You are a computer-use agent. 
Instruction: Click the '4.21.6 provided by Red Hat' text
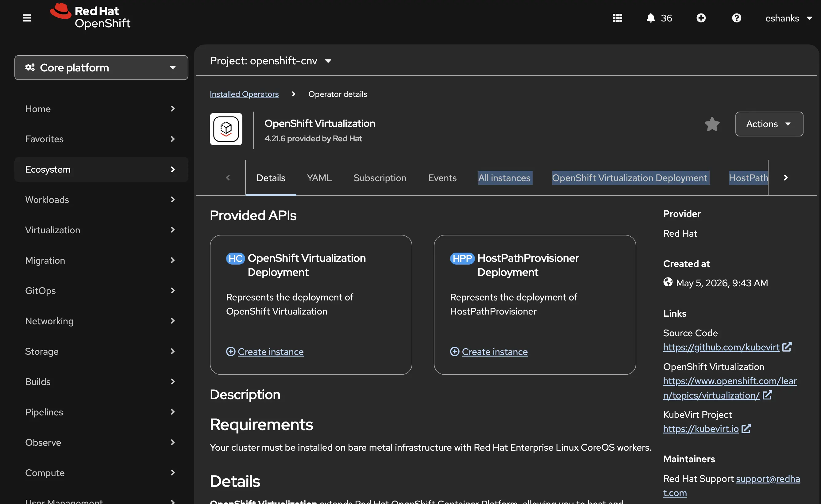click(313, 138)
